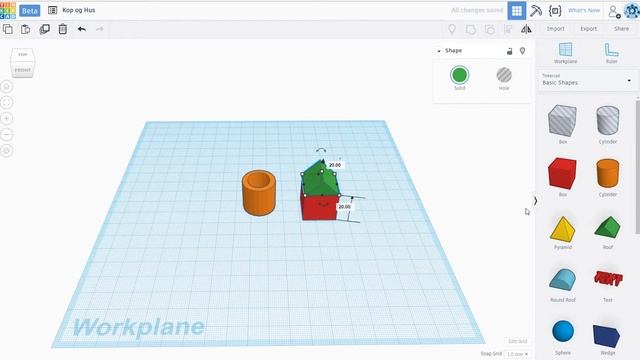The image size is (640, 360).
Task: Pick the gray hole Cylinder shape
Action: [x=608, y=120]
